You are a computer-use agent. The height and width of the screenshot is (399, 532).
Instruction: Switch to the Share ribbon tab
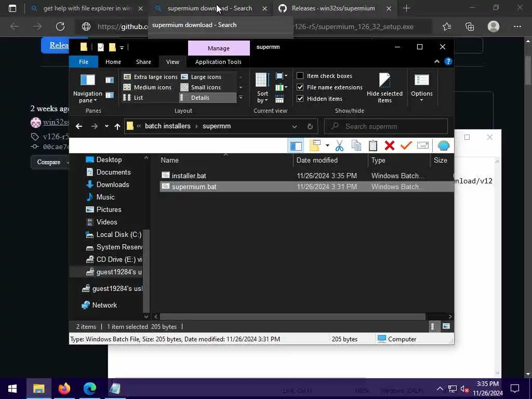point(143,62)
